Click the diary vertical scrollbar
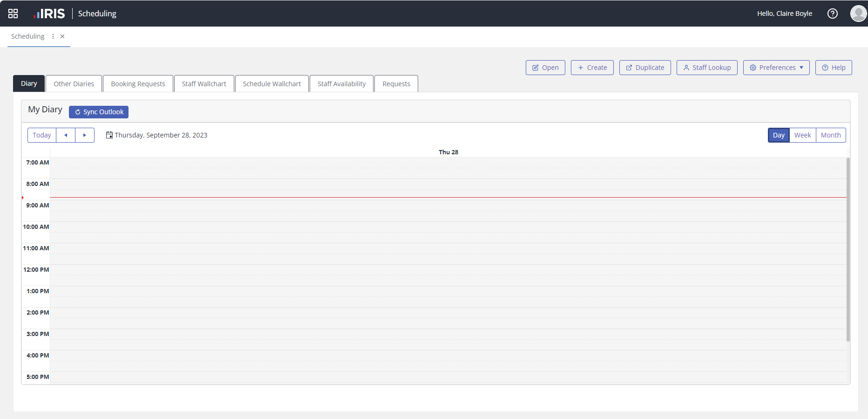This screenshot has height=419, width=868. tap(848, 249)
